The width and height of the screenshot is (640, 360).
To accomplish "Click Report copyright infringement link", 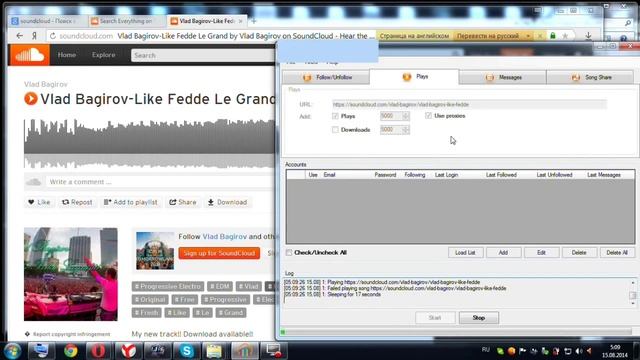I will pos(67,334).
